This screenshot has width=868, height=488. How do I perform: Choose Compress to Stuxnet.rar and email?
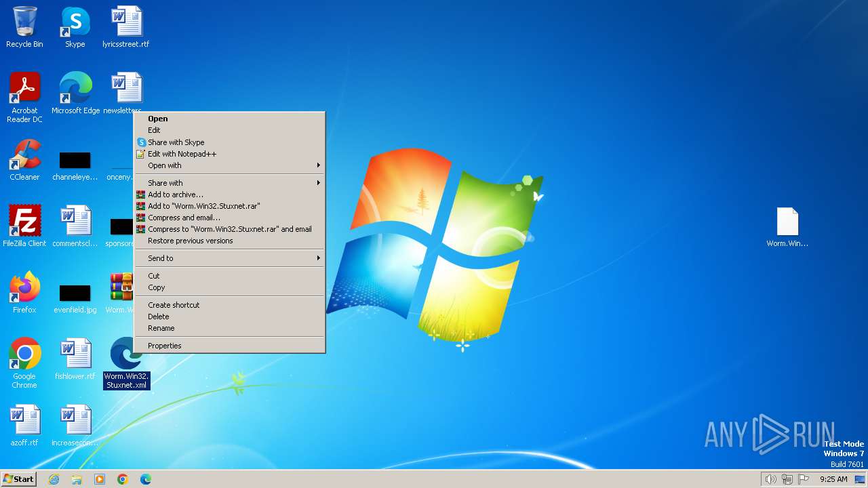[x=230, y=229]
